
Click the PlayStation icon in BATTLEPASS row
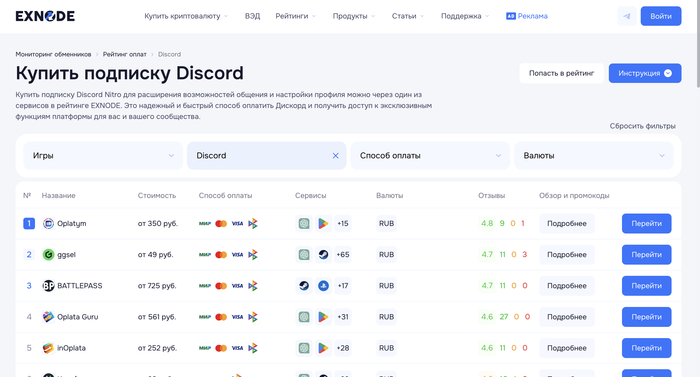(323, 286)
